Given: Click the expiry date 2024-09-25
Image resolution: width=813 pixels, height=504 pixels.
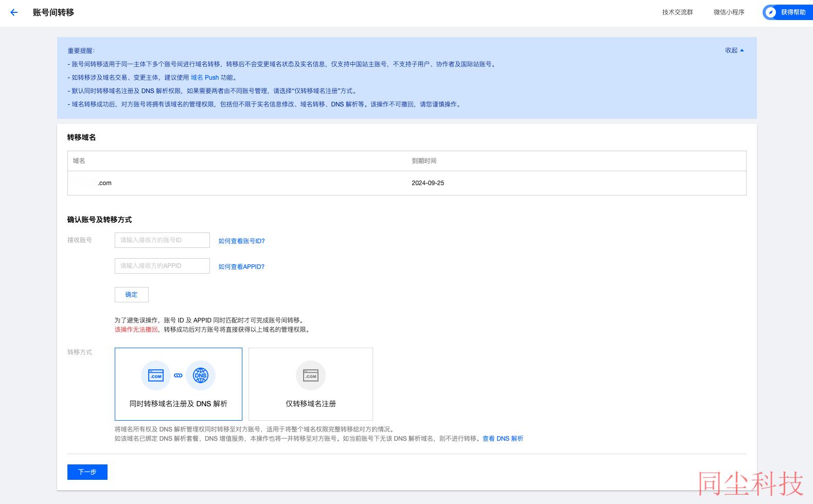Looking at the screenshot, I should pyautogui.click(x=428, y=183).
